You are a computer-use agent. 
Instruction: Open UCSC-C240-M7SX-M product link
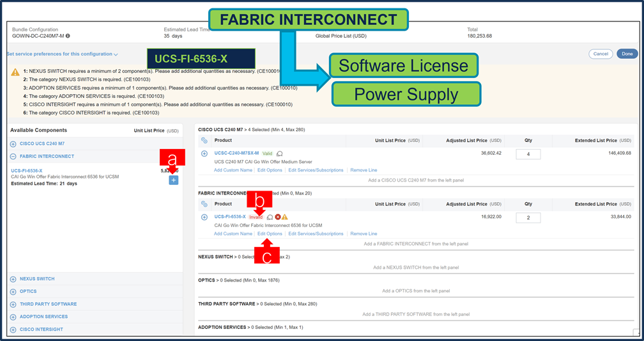click(236, 153)
